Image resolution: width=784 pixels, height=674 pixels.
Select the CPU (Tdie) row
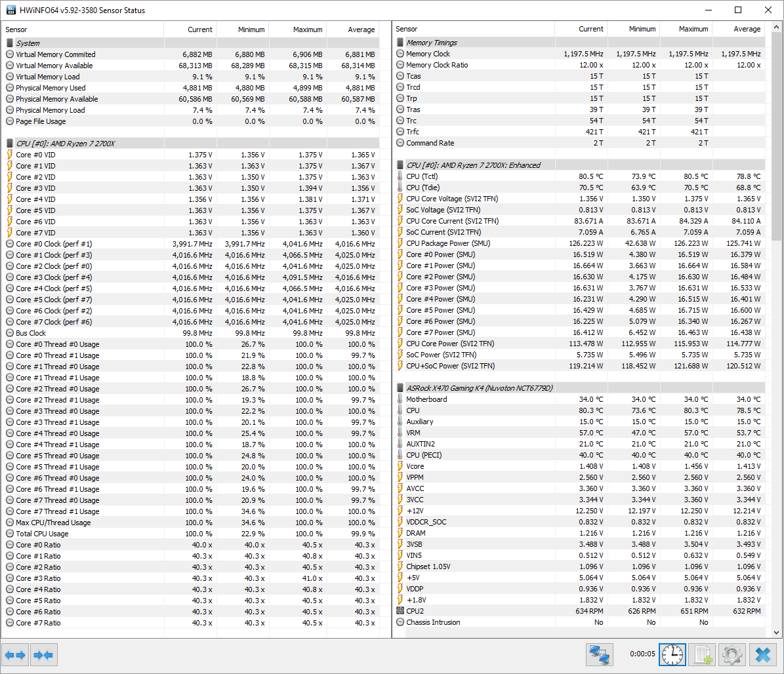click(580, 188)
